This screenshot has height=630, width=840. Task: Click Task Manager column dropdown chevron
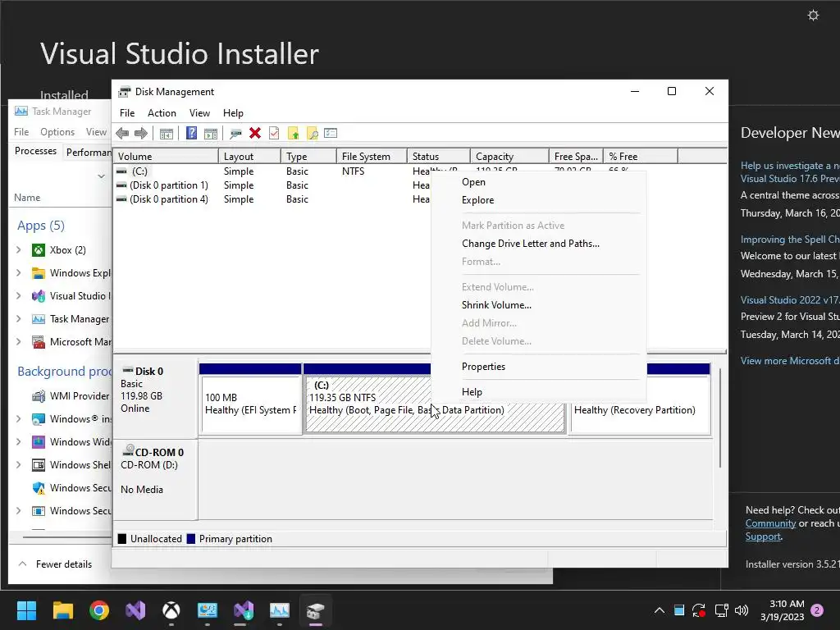(x=101, y=176)
